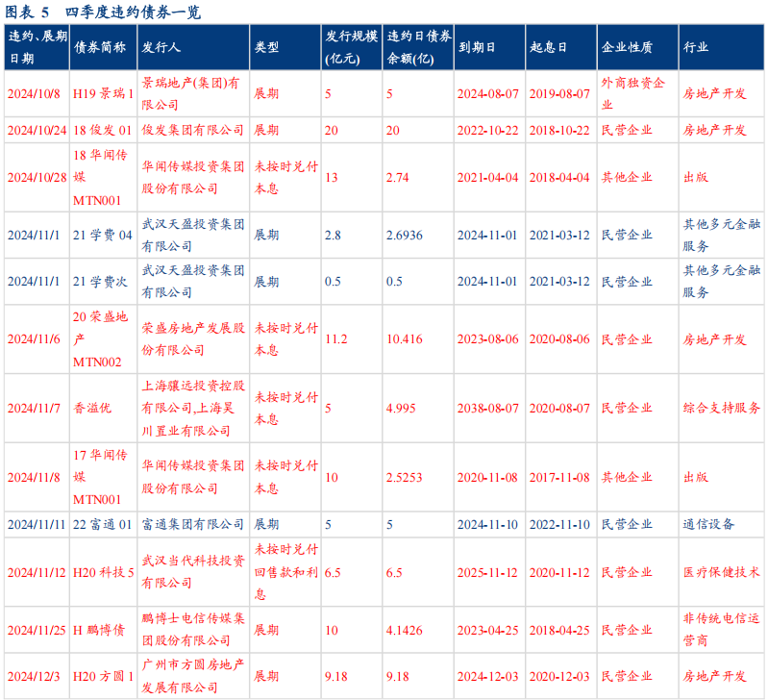Click balance value 10.416
This screenshot has width=768, height=700.
404,339
